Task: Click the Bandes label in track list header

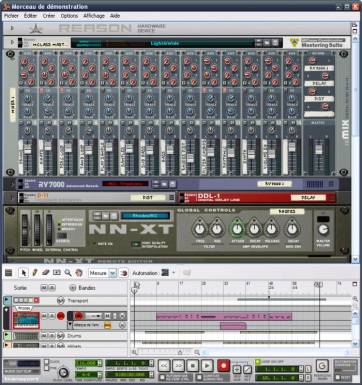Action: click(x=87, y=288)
